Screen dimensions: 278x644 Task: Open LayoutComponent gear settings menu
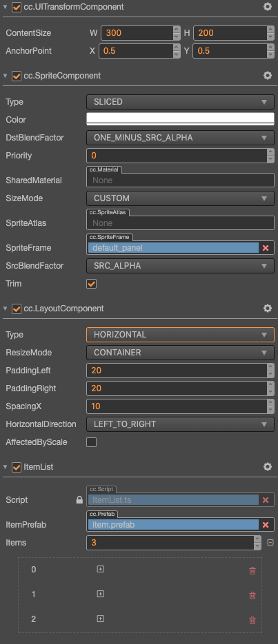268,309
